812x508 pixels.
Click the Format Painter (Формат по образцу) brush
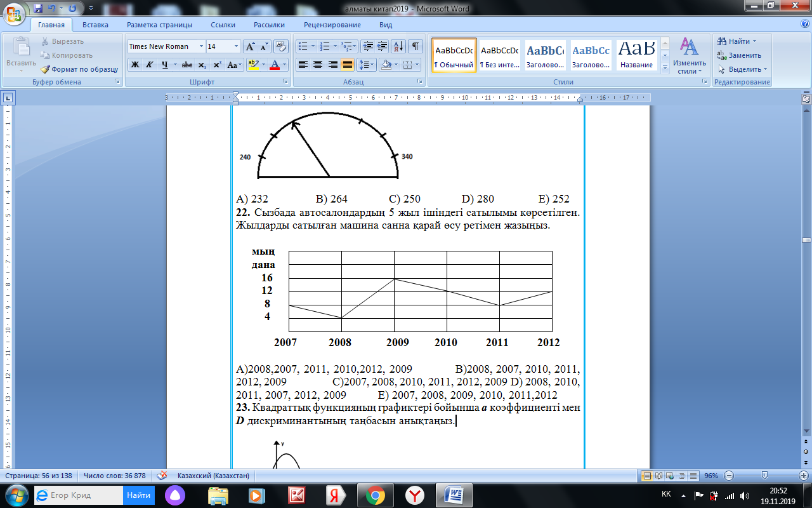click(80, 69)
